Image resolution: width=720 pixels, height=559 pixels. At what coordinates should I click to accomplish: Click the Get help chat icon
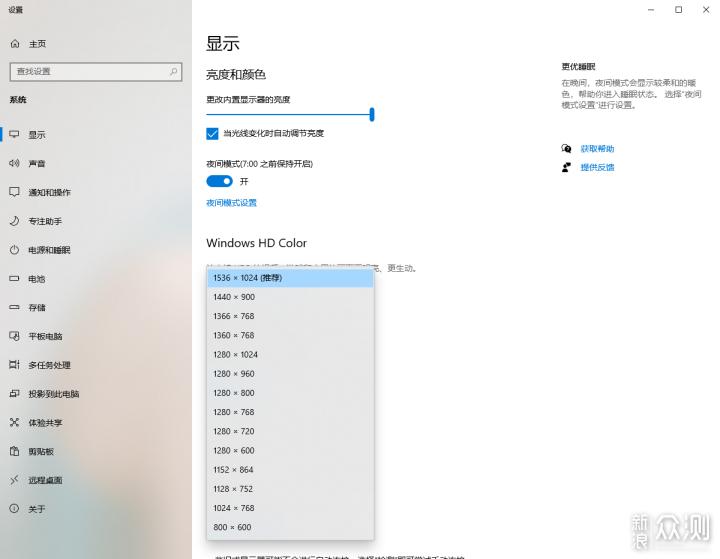point(566,148)
